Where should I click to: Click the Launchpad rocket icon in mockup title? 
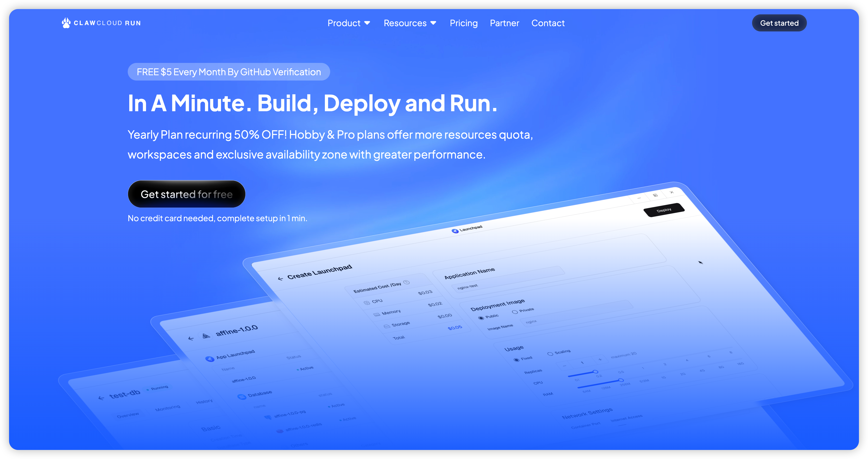455,231
